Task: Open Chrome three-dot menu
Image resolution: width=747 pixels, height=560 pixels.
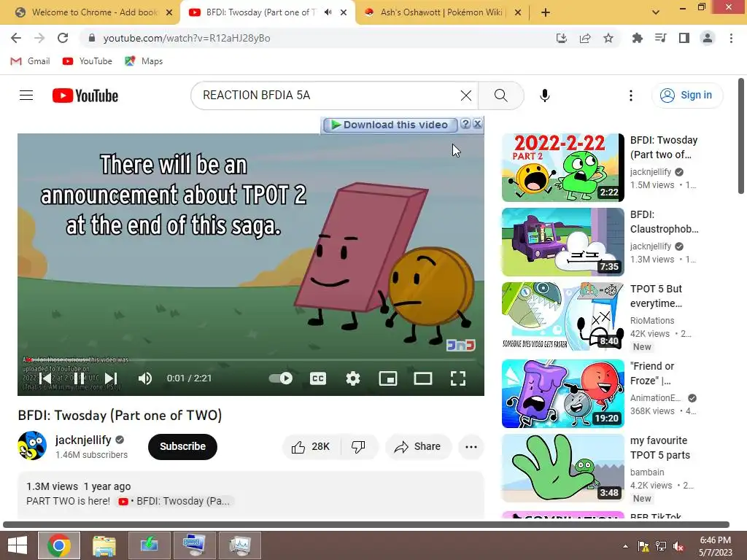Action: pyautogui.click(x=731, y=38)
